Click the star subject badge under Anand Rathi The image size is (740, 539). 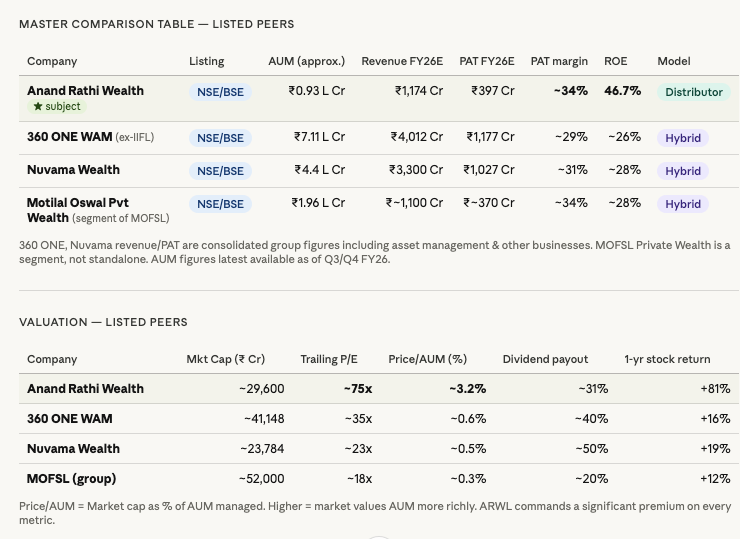click(57, 106)
